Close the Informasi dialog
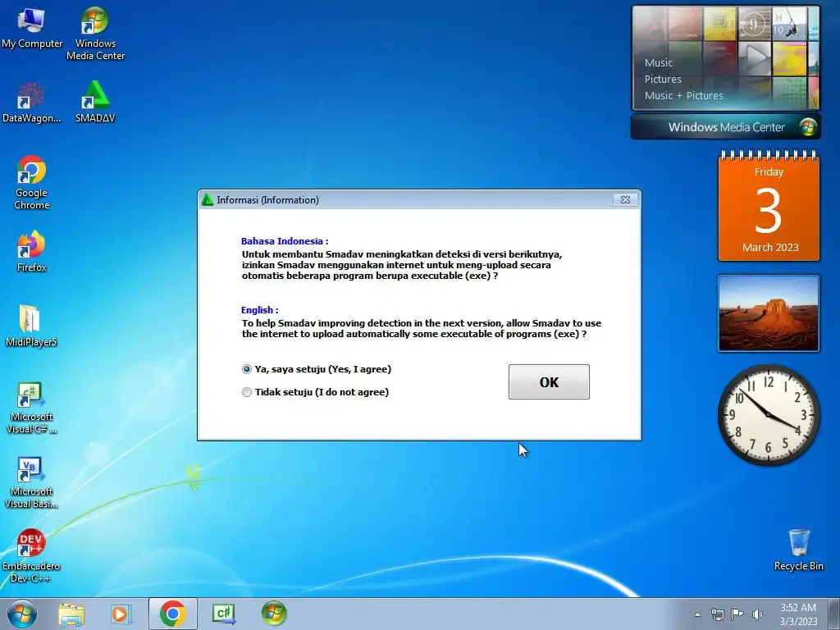Image resolution: width=840 pixels, height=630 pixels. (625, 200)
